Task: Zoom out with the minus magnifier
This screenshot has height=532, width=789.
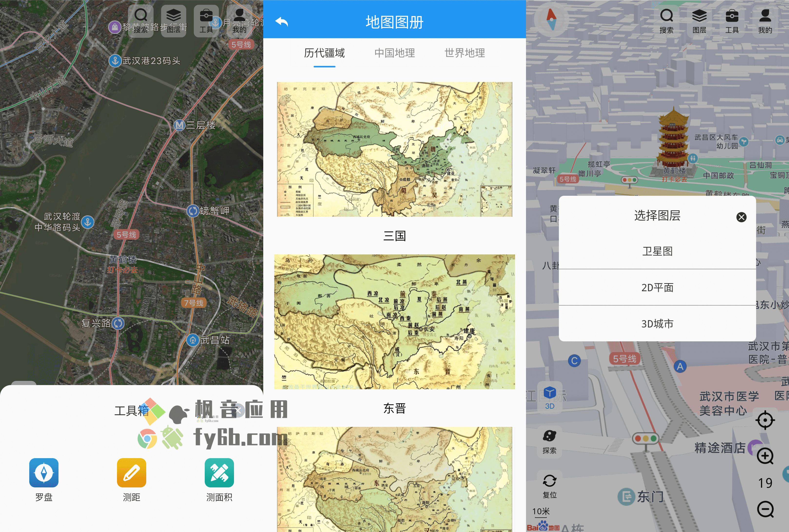Action: coord(765,509)
